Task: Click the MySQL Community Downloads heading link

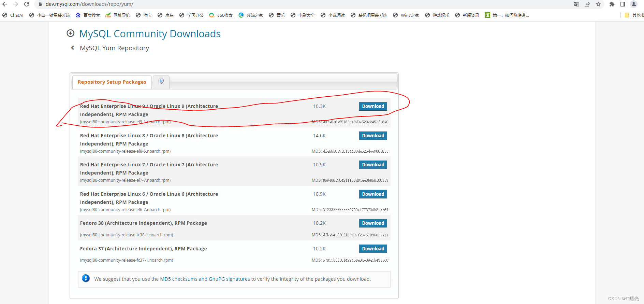Action: tap(150, 33)
